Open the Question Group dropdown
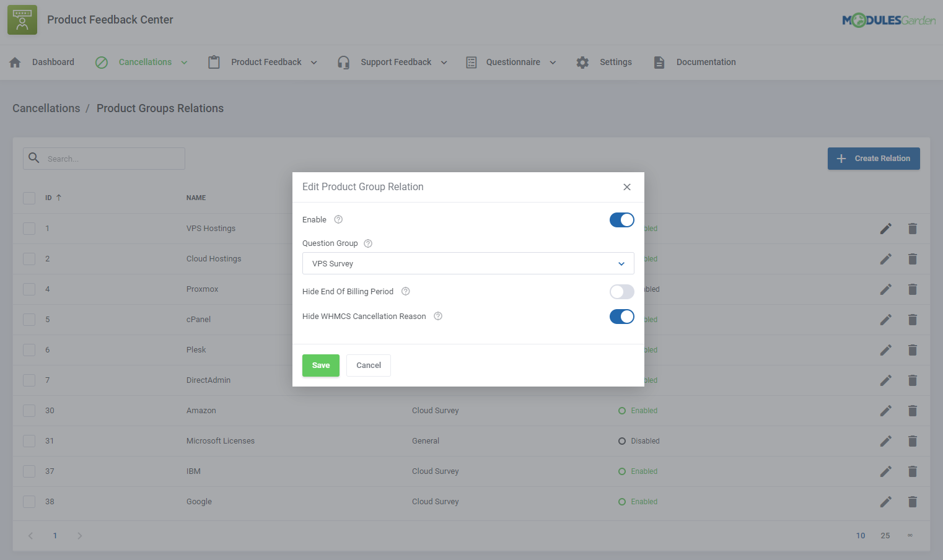This screenshot has height=560, width=943. click(x=468, y=263)
